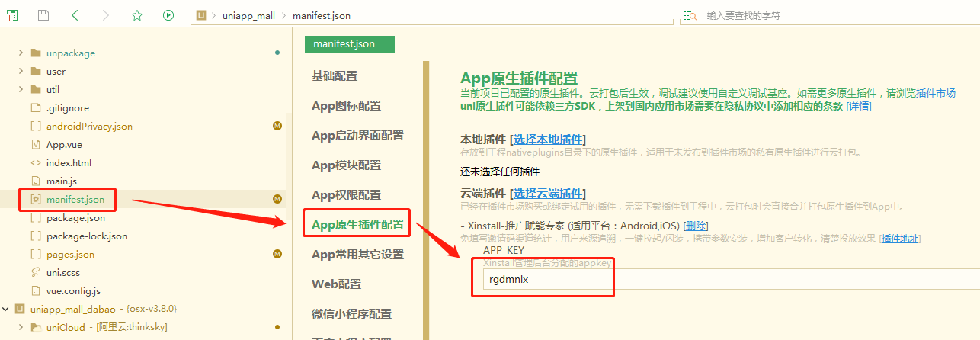Expand the uniCloud folder
Viewport: 980px width, 340px height.
click(21, 328)
